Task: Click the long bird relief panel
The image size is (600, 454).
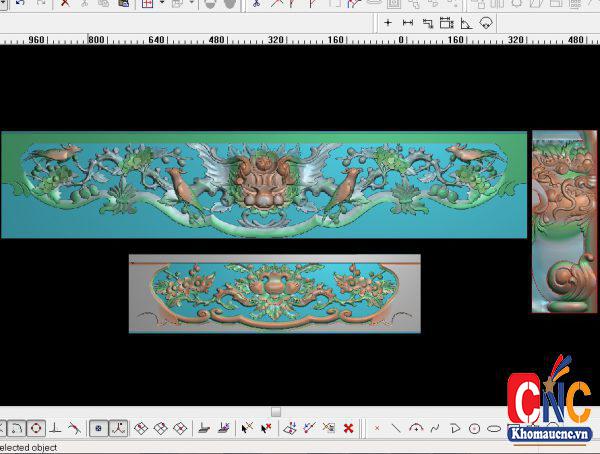Action: (x=263, y=185)
